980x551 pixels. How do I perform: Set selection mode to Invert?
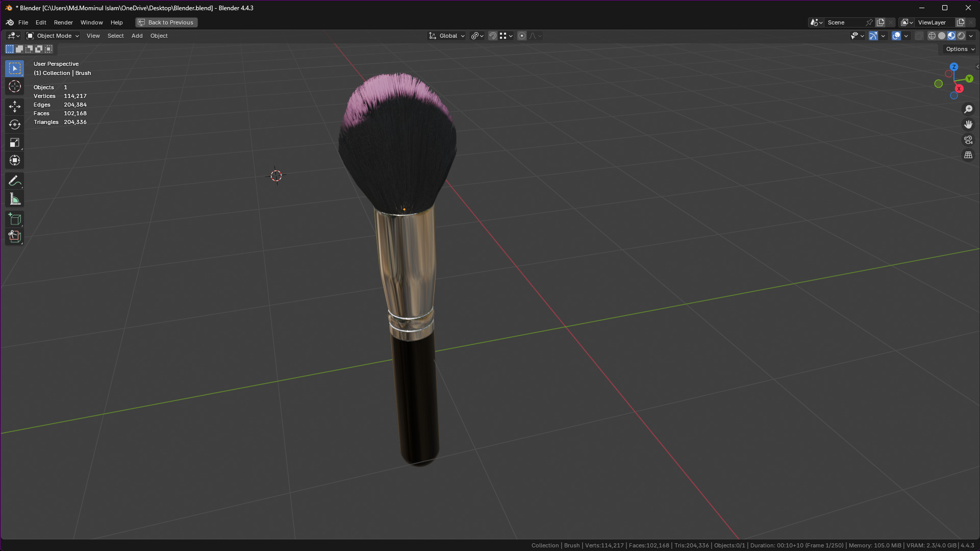point(39,49)
